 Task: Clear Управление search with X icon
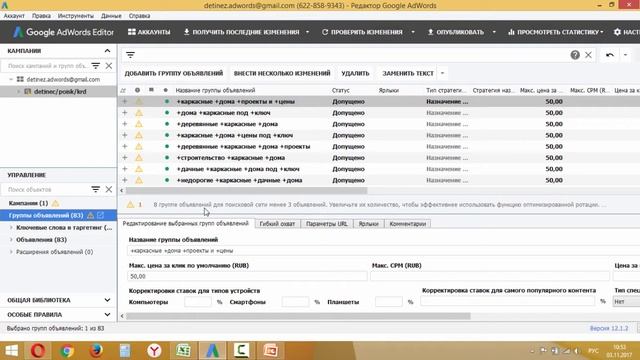(109, 189)
